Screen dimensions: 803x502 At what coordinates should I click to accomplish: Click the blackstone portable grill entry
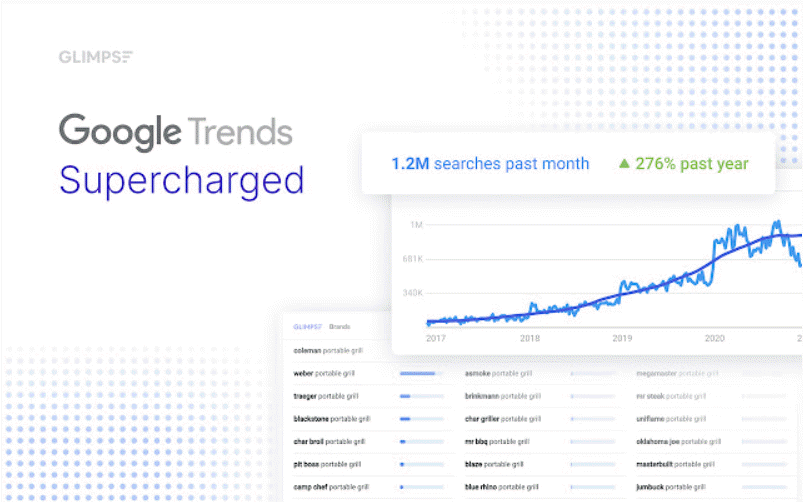pos(331,419)
